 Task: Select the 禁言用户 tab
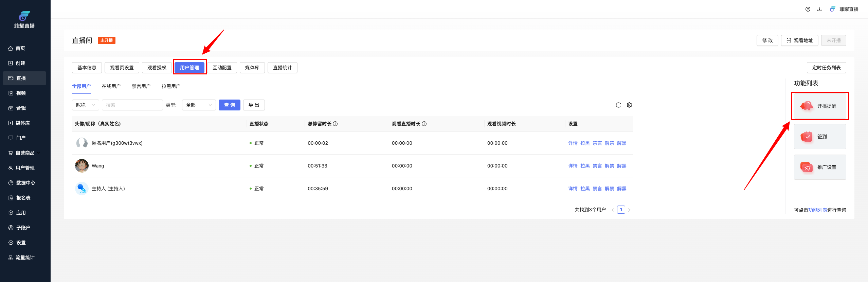coord(141,86)
